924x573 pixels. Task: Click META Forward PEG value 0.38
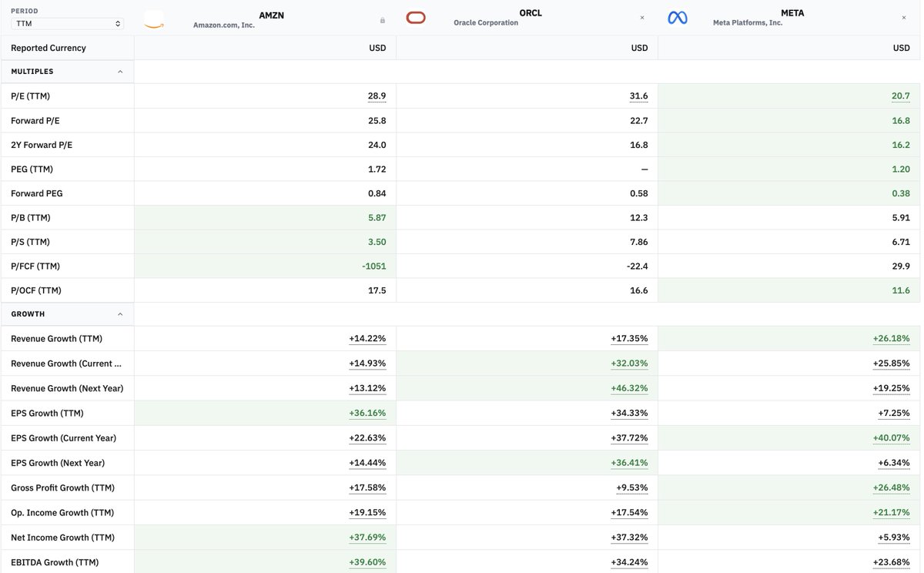click(x=901, y=193)
